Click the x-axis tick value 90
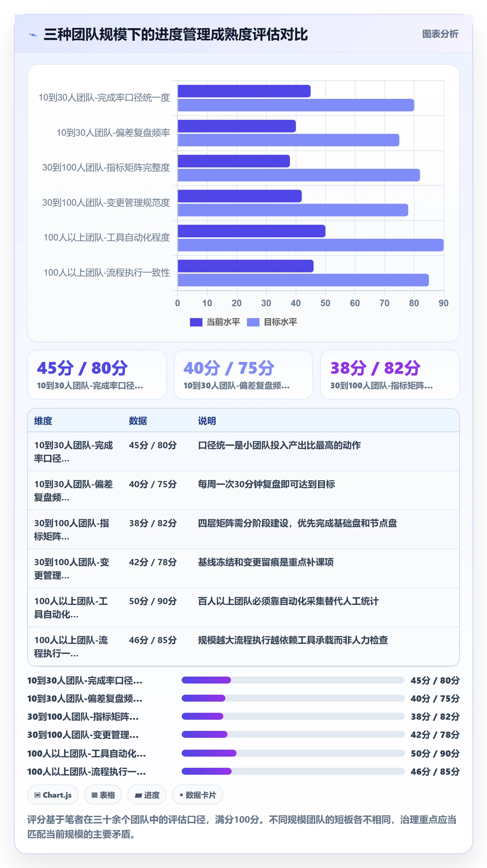This screenshot has height=868, width=487. [x=444, y=303]
